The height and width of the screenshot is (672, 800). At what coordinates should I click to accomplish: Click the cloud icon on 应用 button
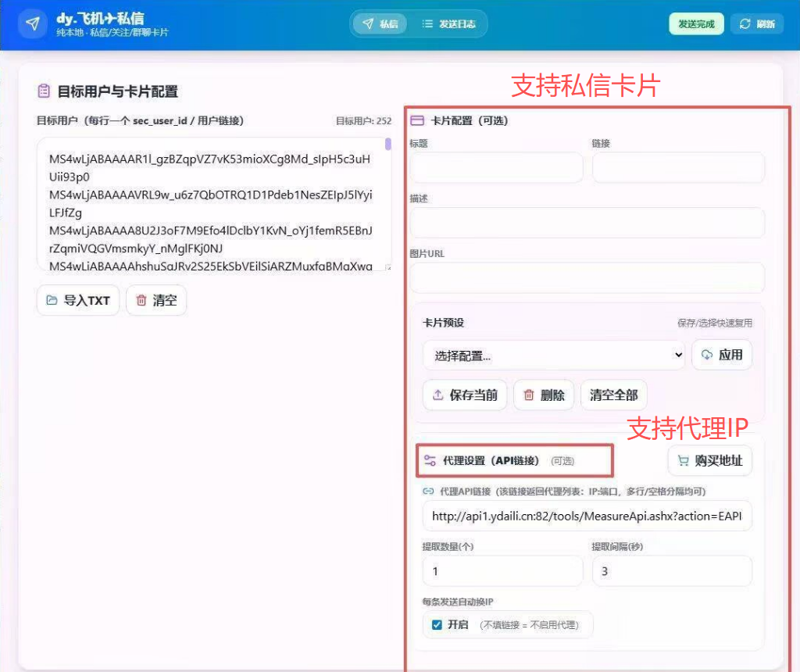[707, 355]
